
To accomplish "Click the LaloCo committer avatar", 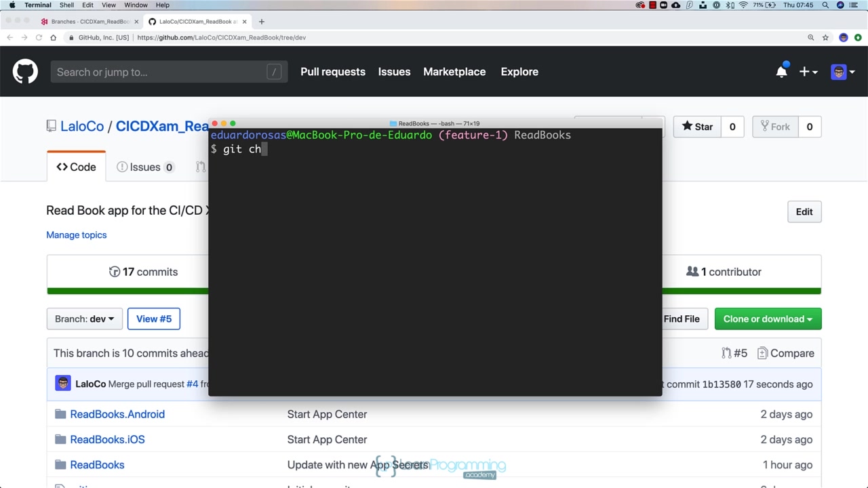I will pos(63,384).
